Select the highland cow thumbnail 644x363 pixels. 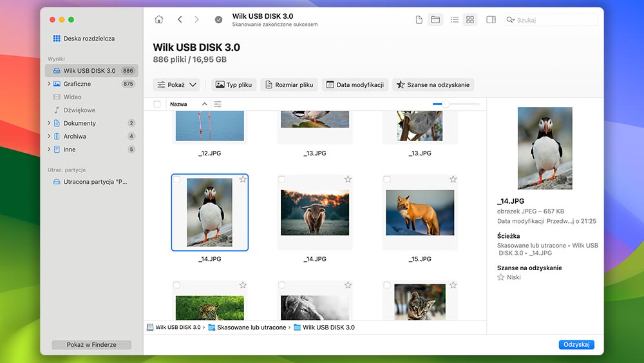315,213
